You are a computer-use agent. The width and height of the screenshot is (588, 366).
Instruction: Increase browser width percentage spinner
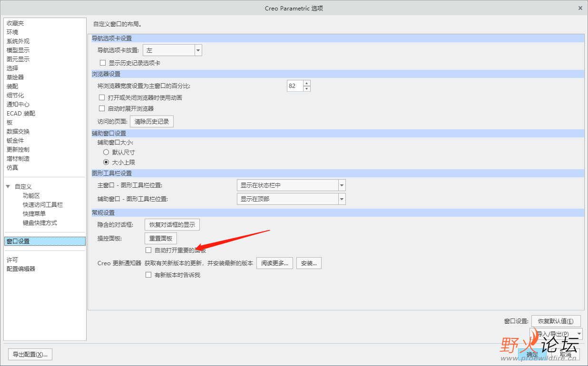click(x=306, y=83)
